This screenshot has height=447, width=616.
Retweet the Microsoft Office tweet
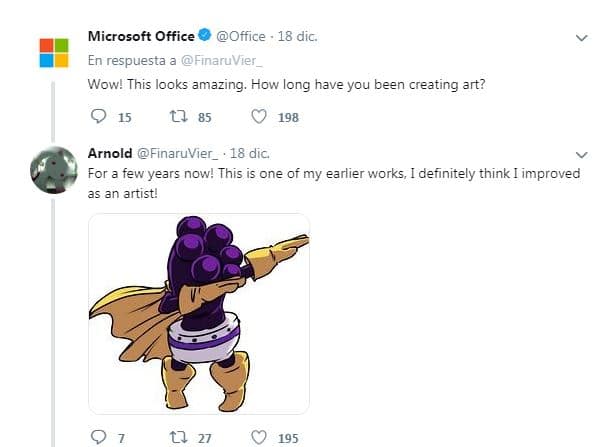tap(178, 117)
